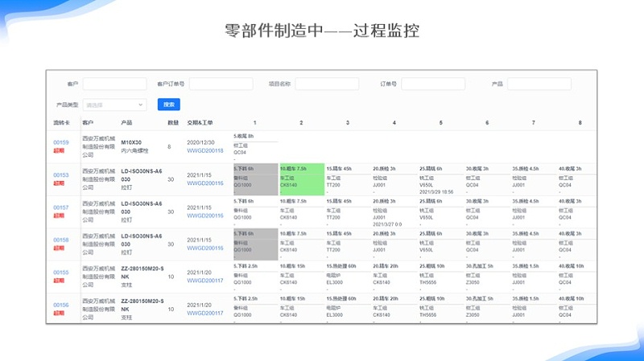The height and width of the screenshot is (361, 644).
Task: Open work order link in card 00155 row
Action: tap(205, 281)
